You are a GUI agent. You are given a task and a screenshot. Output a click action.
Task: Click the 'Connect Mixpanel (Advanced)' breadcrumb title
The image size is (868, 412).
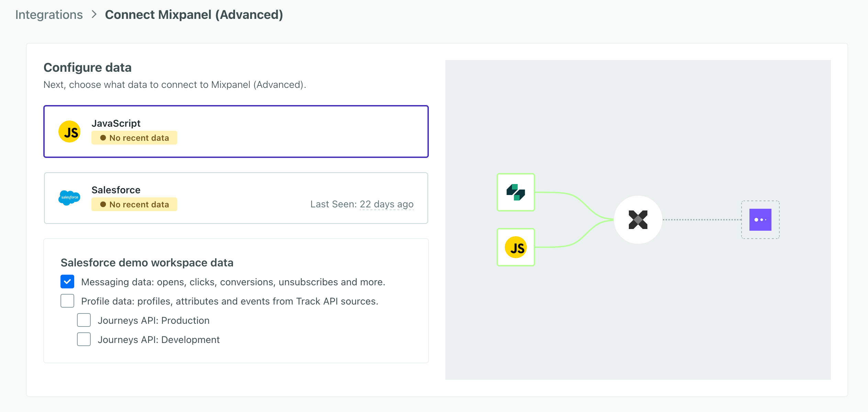click(194, 15)
